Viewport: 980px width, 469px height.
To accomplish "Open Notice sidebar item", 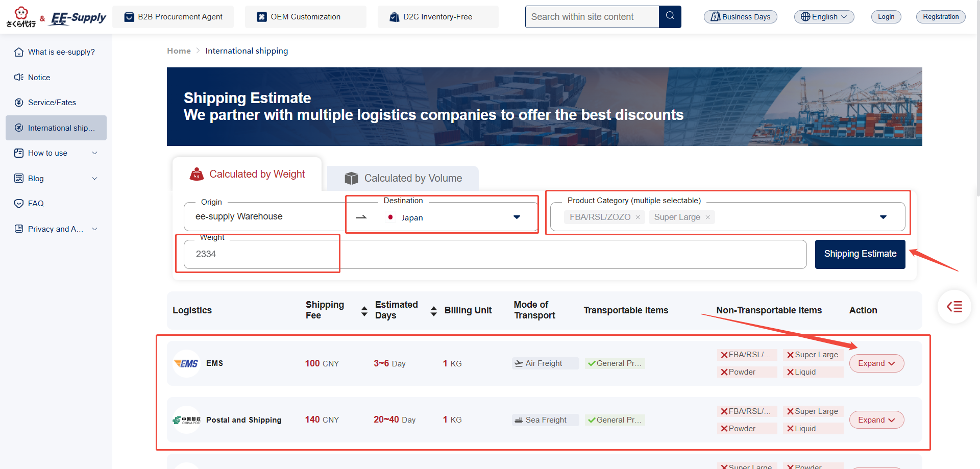I will point(56,77).
